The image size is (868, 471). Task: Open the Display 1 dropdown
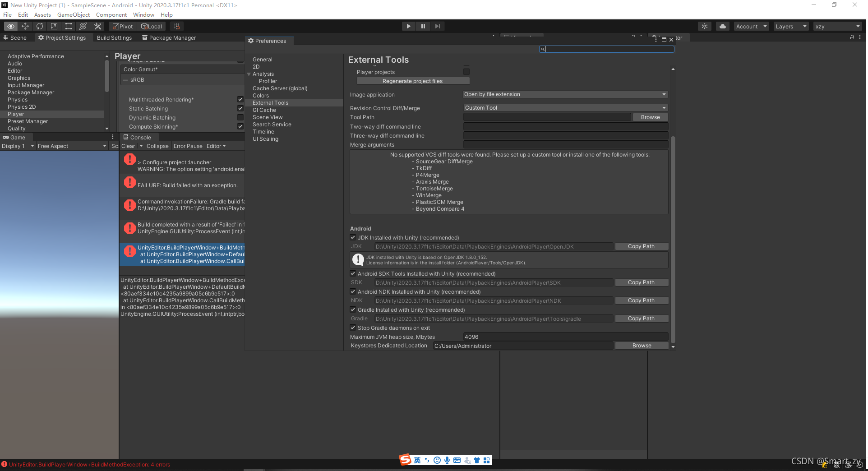[18, 146]
